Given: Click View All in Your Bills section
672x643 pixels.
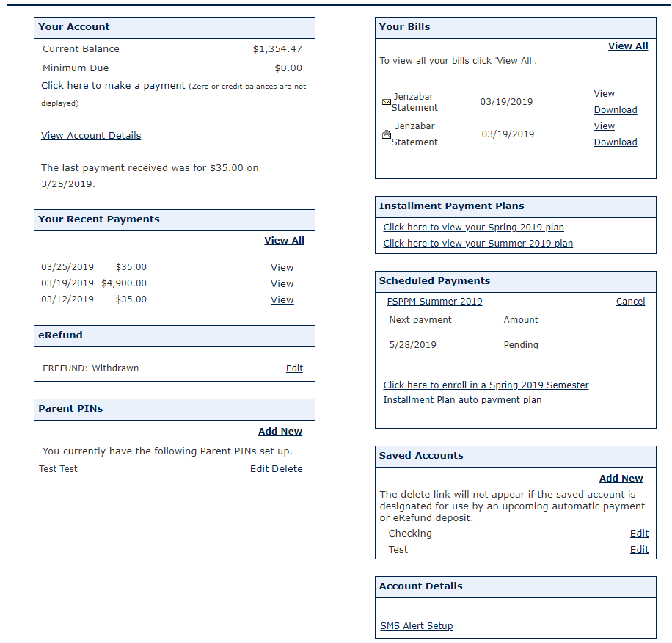Looking at the screenshot, I should pyautogui.click(x=628, y=46).
